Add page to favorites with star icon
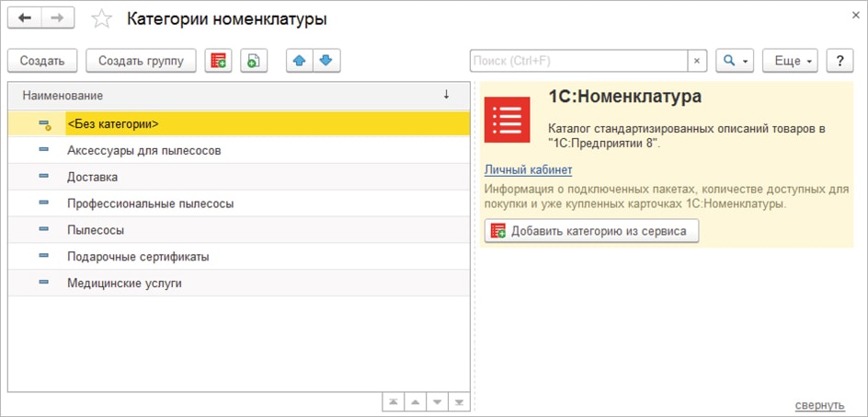 102,19
